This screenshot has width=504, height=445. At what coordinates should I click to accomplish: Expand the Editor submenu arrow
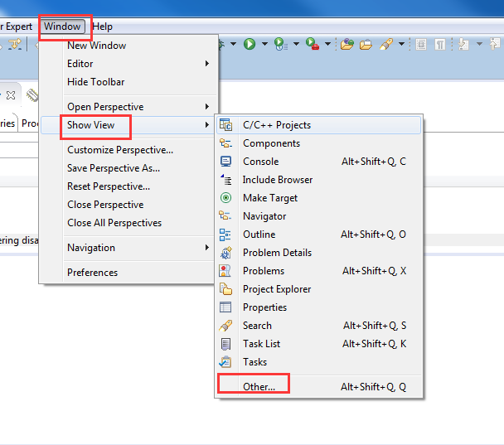(207, 63)
